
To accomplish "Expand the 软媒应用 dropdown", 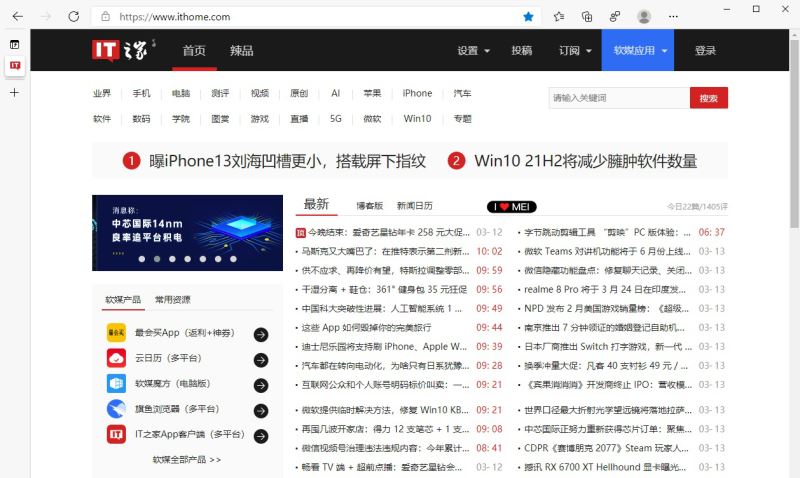I will click(638, 50).
